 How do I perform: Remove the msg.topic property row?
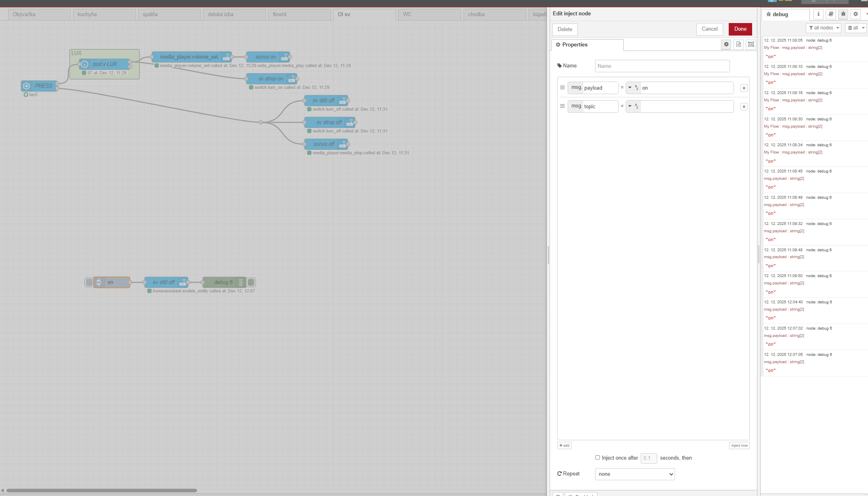pyautogui.click(x=744, y=107)
